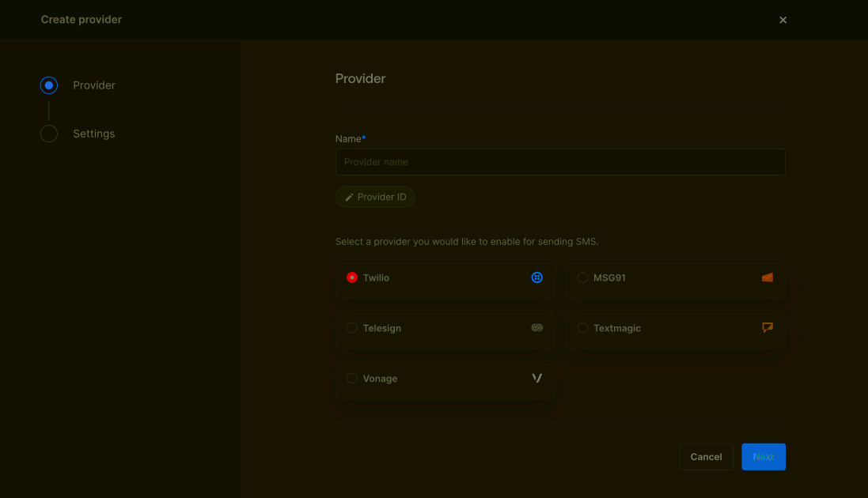Image resolution: width=868 pixels, height=498 pixels.
Task: Click the Vonage V logo icon
Action: pos(536,379)
